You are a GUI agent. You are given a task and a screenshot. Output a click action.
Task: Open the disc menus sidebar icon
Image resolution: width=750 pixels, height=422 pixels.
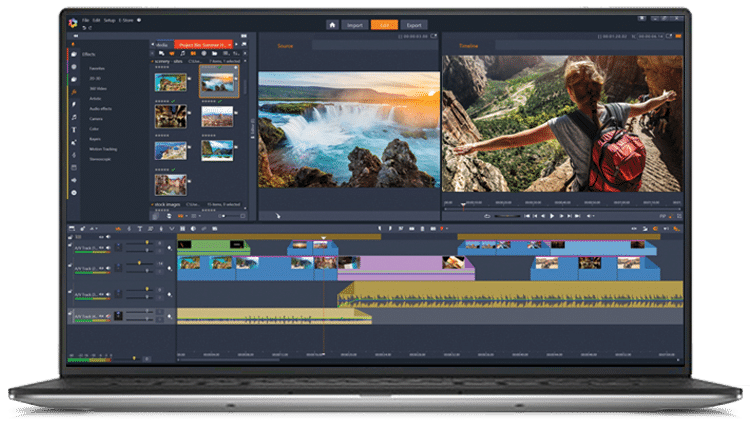74,193
